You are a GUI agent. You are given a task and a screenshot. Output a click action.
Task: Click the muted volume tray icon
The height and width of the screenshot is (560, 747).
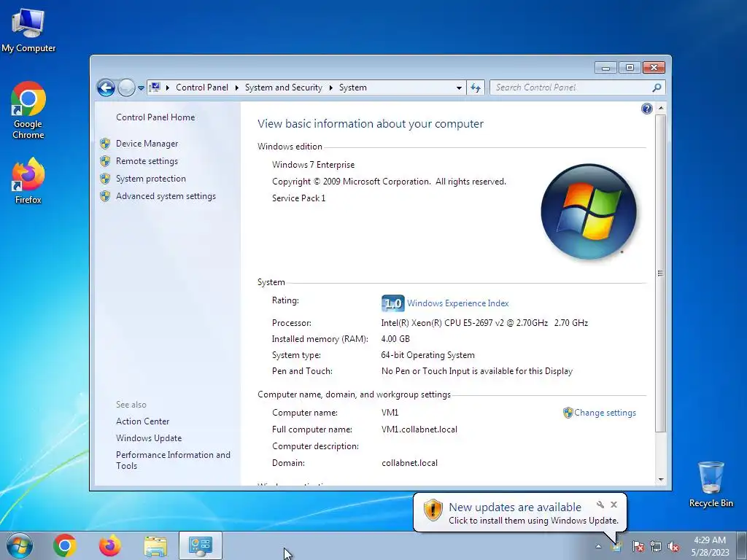click(x=673, y=547)
